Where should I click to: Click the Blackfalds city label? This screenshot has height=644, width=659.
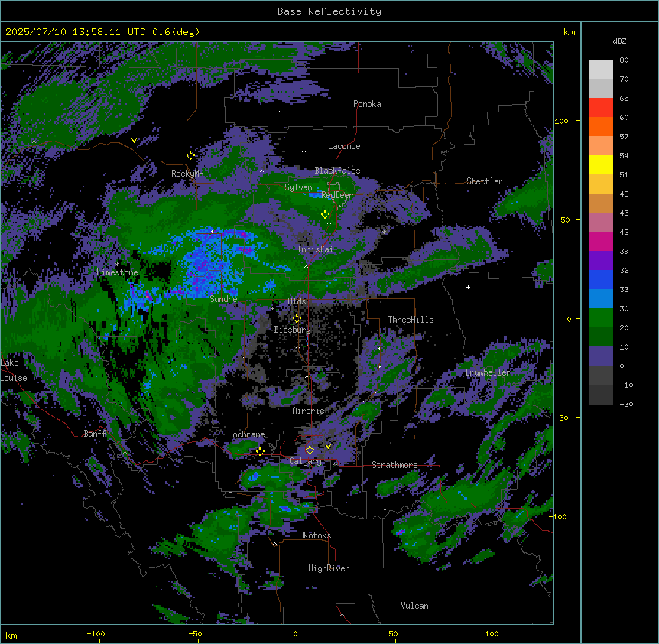pos(337,171)
